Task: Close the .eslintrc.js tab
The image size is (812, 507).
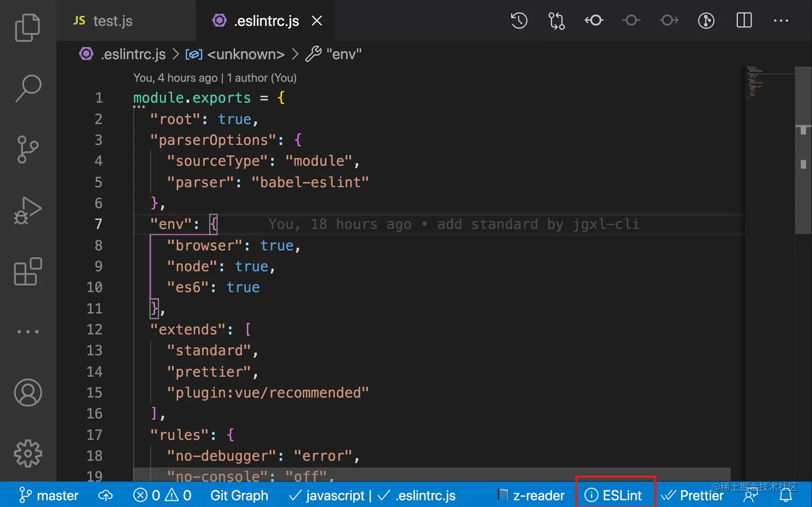Action: point(317,21)
